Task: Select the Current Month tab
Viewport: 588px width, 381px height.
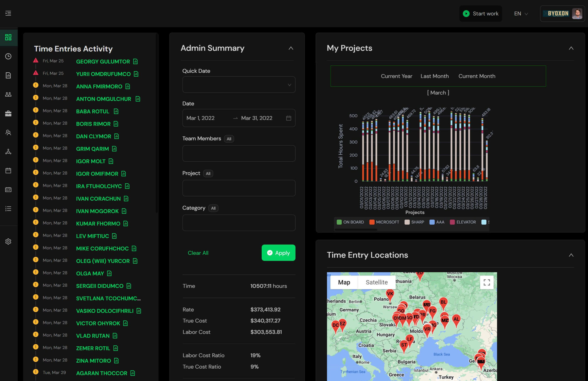Action: point(477,76)
